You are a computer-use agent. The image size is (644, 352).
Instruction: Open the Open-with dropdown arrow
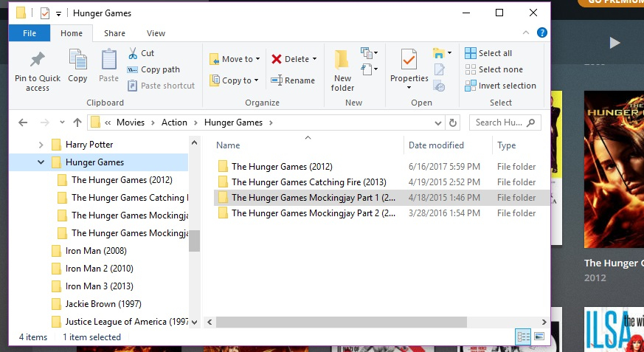coord(449,53)
